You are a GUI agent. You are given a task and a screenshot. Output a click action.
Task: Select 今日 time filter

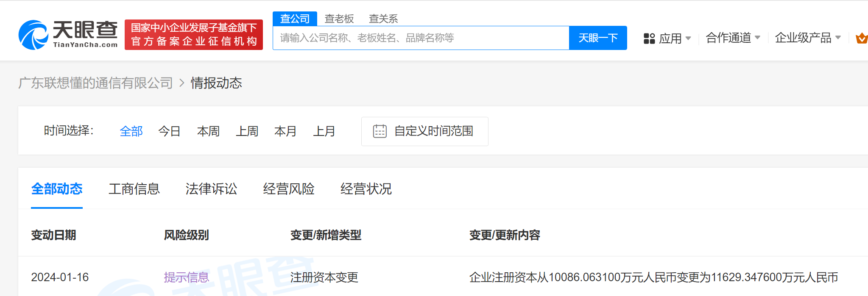[170, 131]
